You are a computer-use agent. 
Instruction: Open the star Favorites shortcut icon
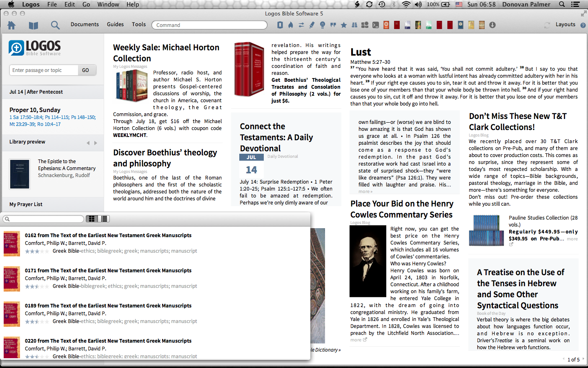pos(344,25)
